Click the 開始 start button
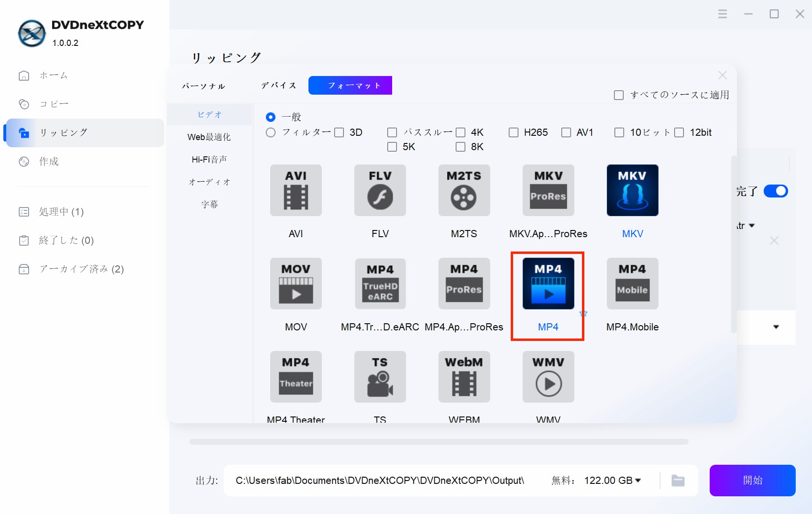 752,481
